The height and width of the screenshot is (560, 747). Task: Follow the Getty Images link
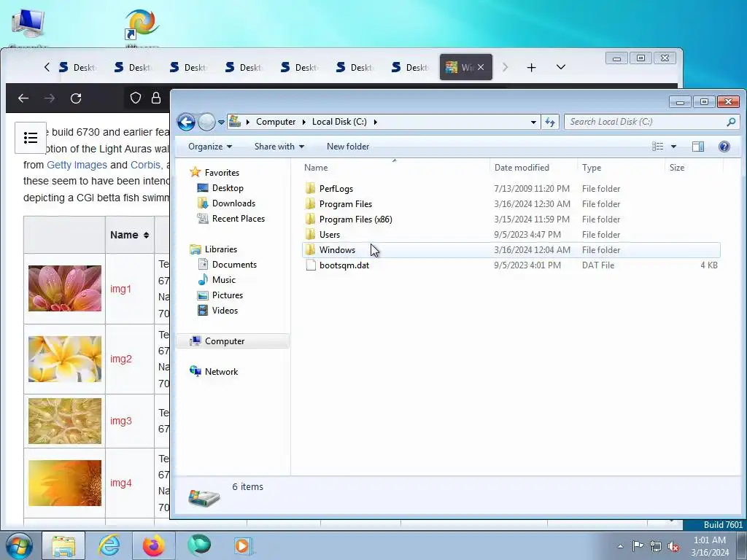click(x=77, y=165)
